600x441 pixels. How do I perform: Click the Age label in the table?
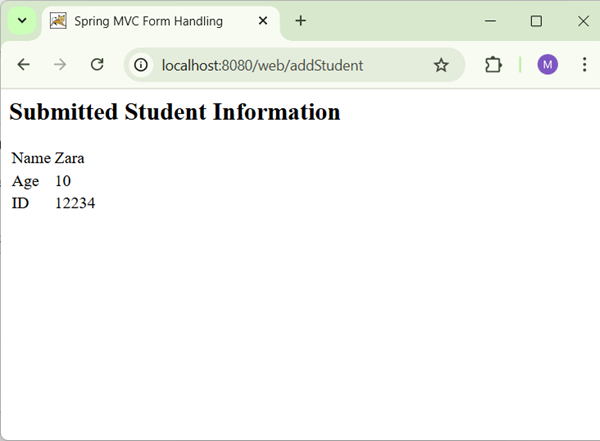coord(25,181)
